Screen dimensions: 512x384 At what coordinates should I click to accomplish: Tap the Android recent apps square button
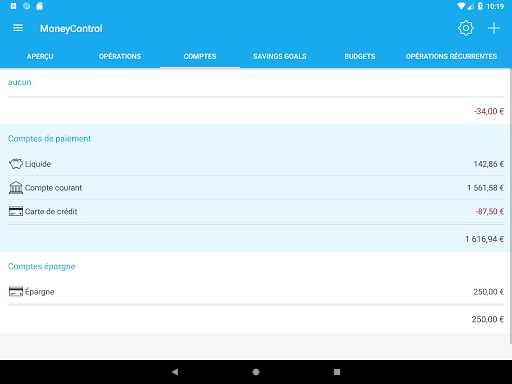337,372
